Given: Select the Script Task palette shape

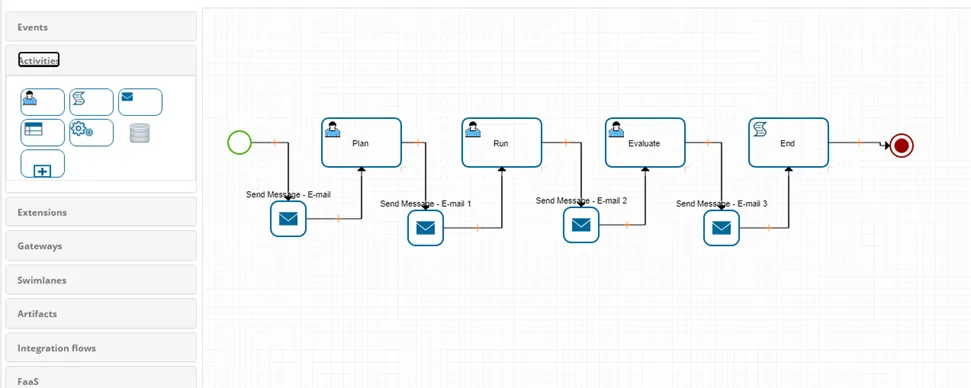Looking at the screenshot, I should coord(91,102).
